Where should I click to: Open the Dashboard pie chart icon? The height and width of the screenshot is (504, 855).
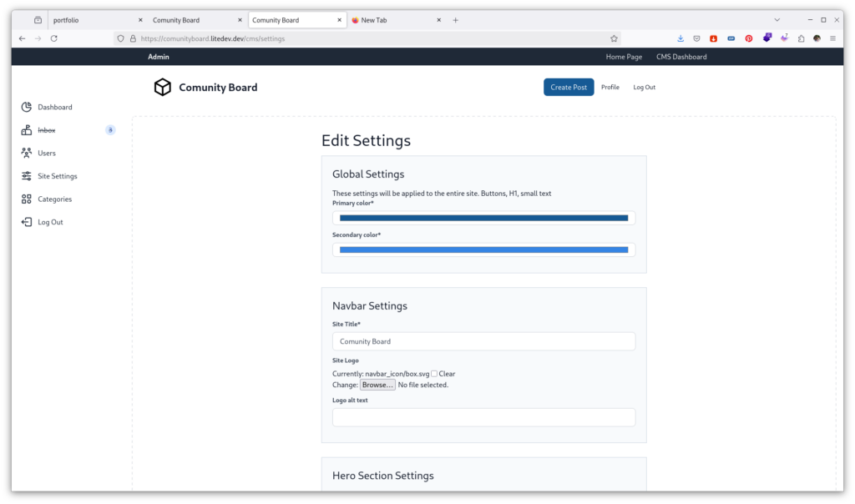point(27,107)
